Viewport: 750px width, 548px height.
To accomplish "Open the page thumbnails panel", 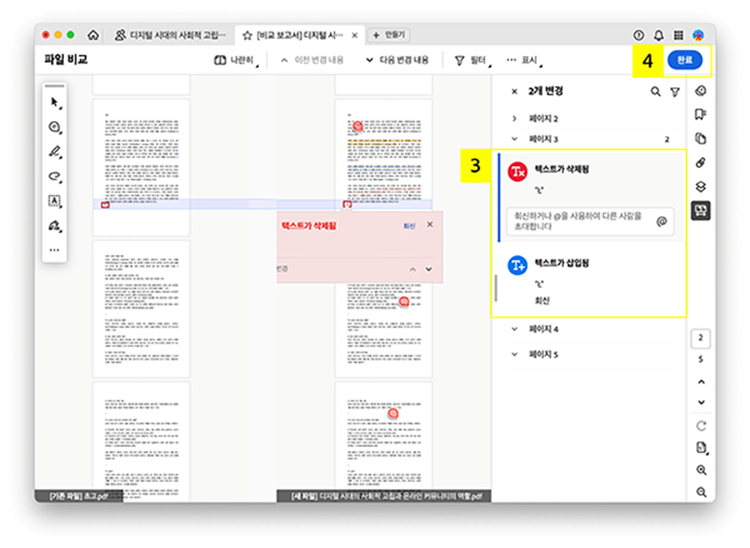I will point(701,139).
